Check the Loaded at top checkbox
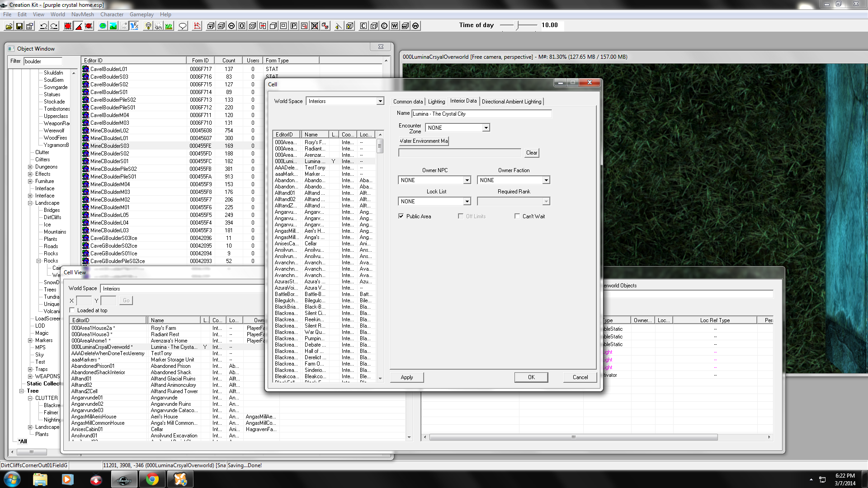Viewport: 868px width, 488px height. (x=72, y=310)
